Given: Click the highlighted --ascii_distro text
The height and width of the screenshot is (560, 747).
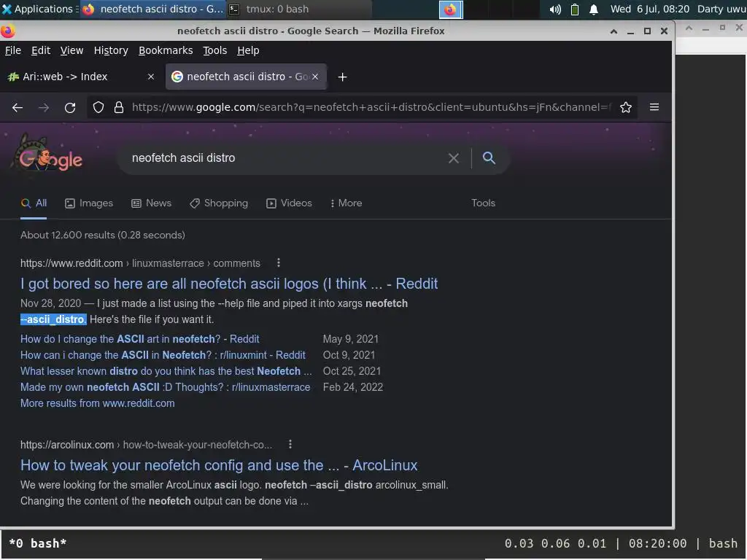Looking at the screenshot, I should pos(53,319).
